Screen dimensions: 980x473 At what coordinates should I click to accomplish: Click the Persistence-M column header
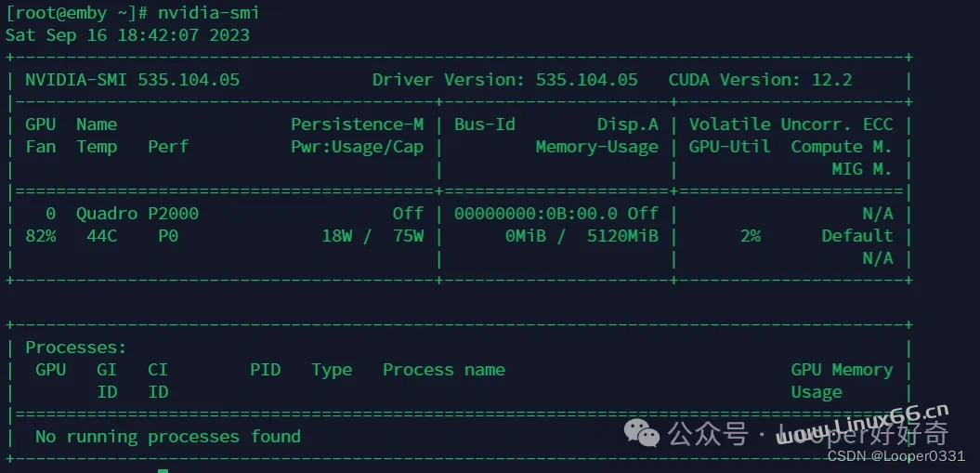point(358,125)
